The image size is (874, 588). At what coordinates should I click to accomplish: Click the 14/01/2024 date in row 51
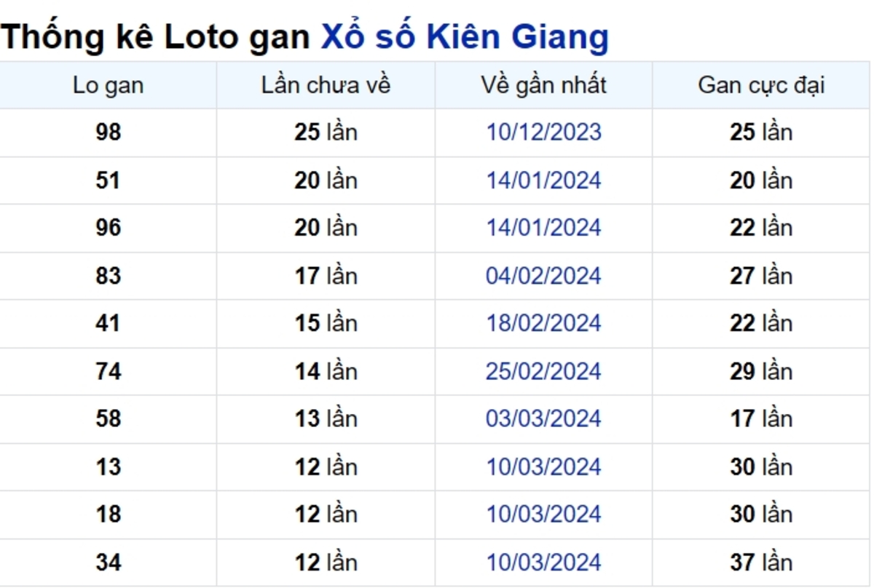pyautogui.click(x=544, y=180)
